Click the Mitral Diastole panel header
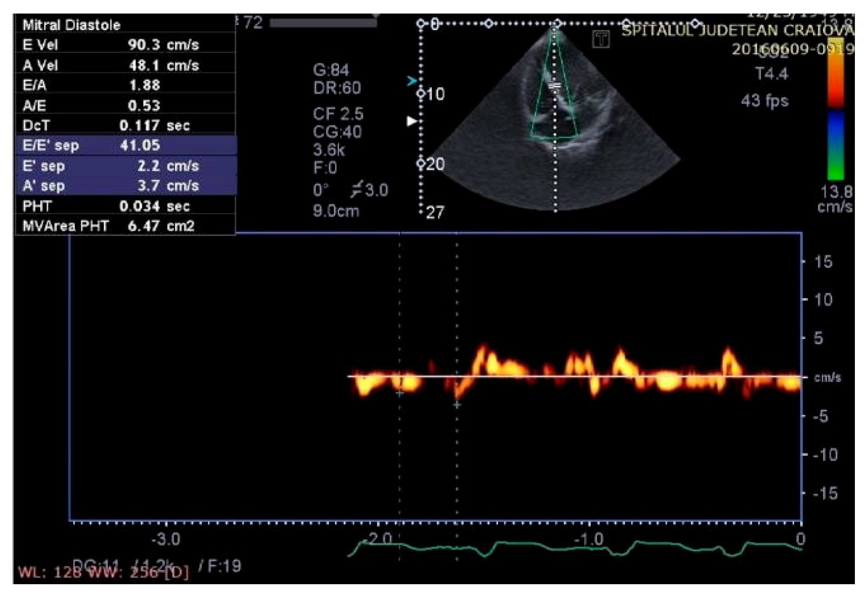 click(x=71, y=25)
